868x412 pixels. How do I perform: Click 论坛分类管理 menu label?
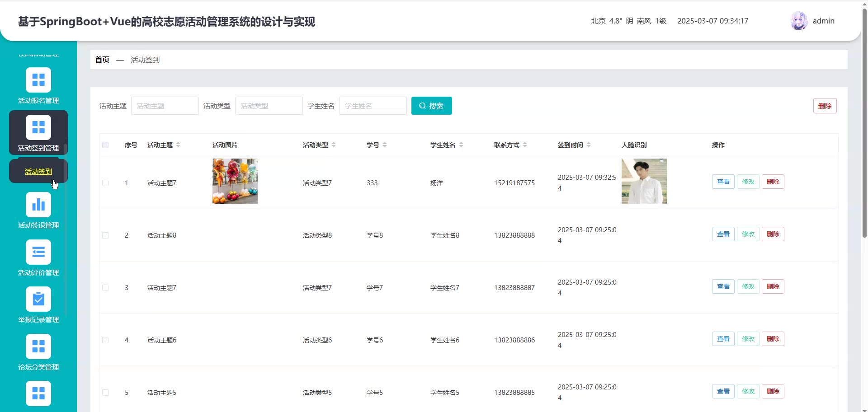(x=38, y=367)
